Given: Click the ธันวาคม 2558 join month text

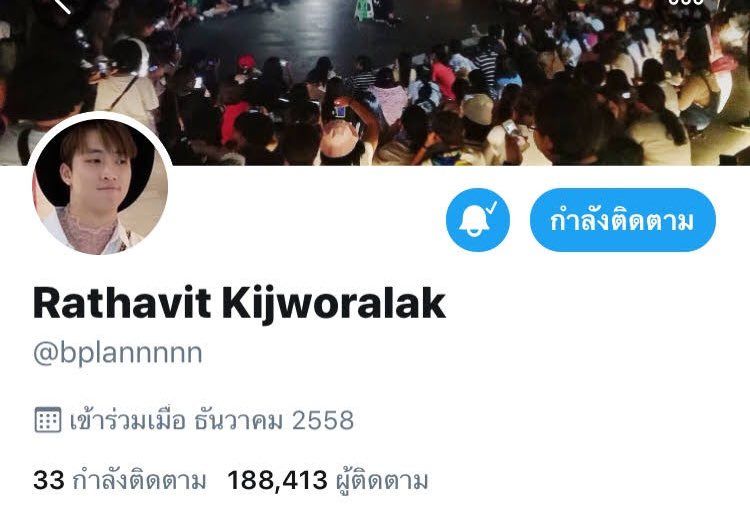Looking at the screenshot, I should coord(274,421).
